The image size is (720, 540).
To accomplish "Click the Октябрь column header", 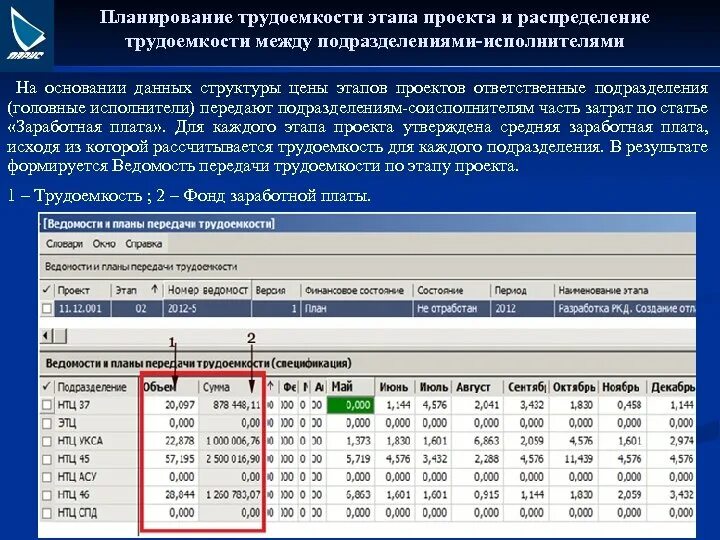I will (574, 387).
